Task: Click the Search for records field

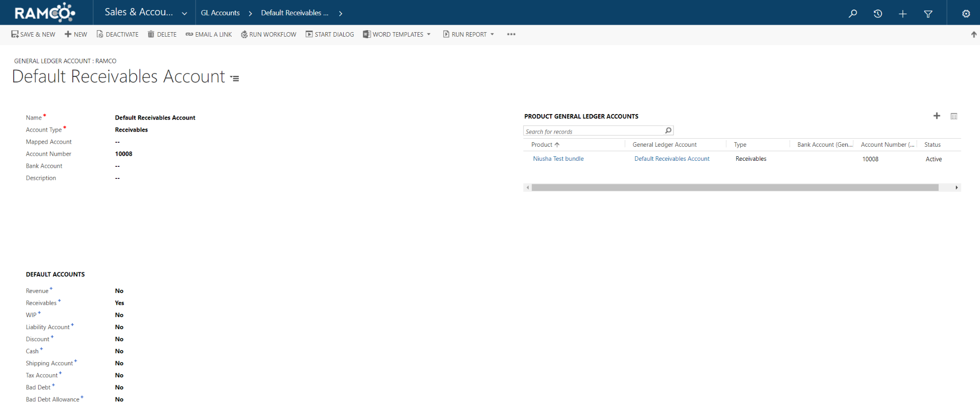Action: [594, 131]
